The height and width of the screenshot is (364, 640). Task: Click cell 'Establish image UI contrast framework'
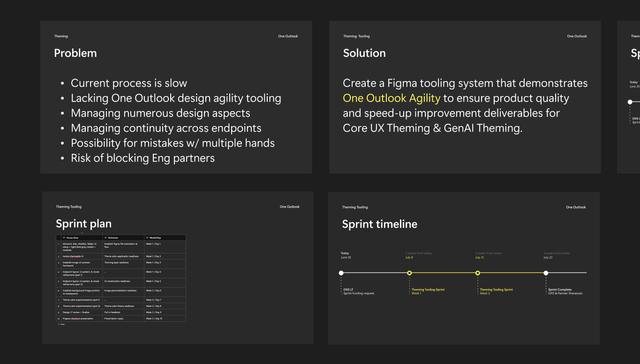(x=82, y=264)
